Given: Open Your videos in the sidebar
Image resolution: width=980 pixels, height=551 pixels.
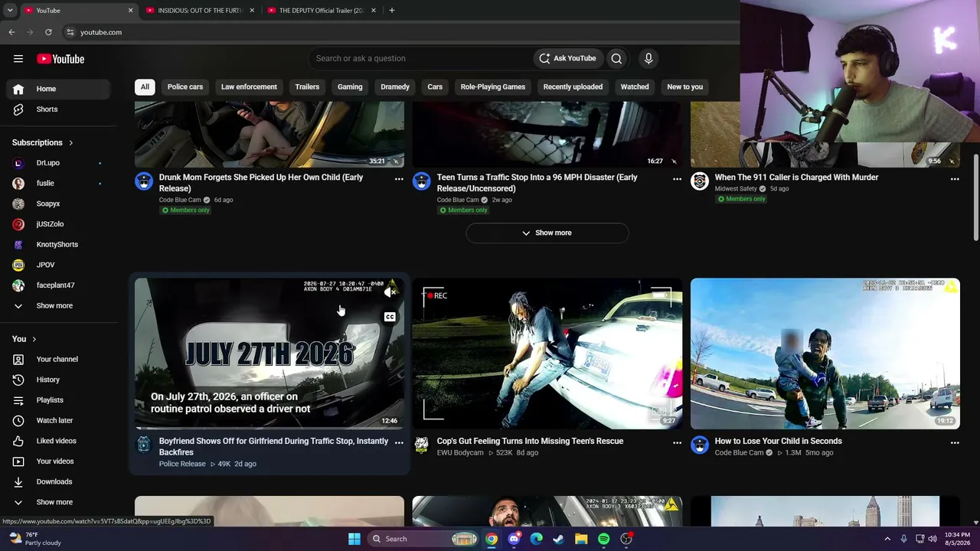Looking at the screenshot, I should 59,461.
